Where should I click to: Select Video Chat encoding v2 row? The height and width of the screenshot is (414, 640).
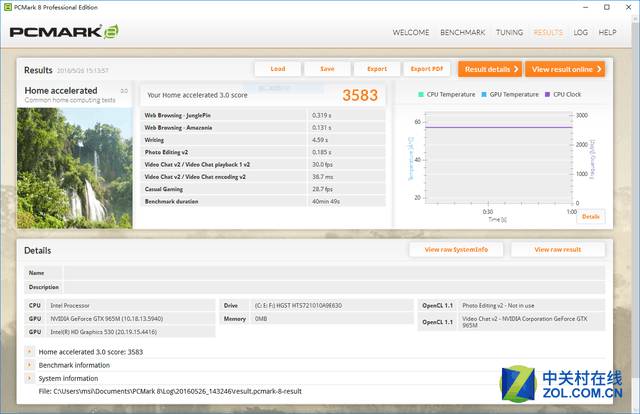[x=263, y=177]
